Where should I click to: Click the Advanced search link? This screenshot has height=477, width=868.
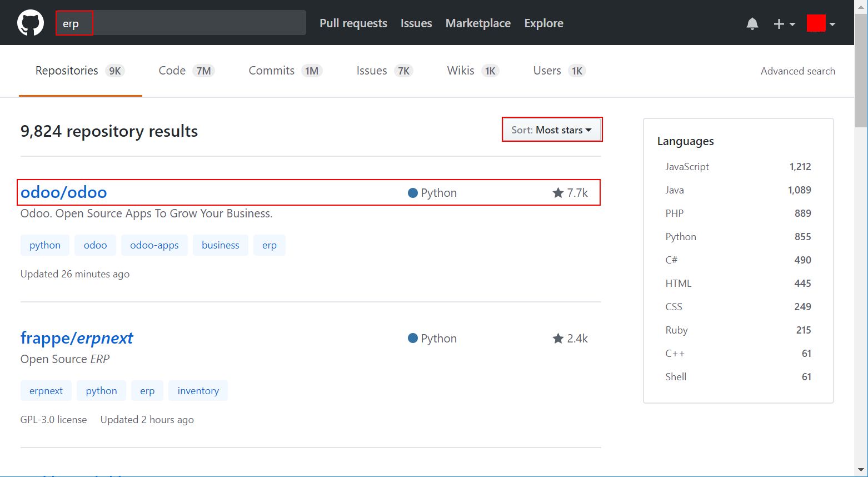click(x=797, y=71)
